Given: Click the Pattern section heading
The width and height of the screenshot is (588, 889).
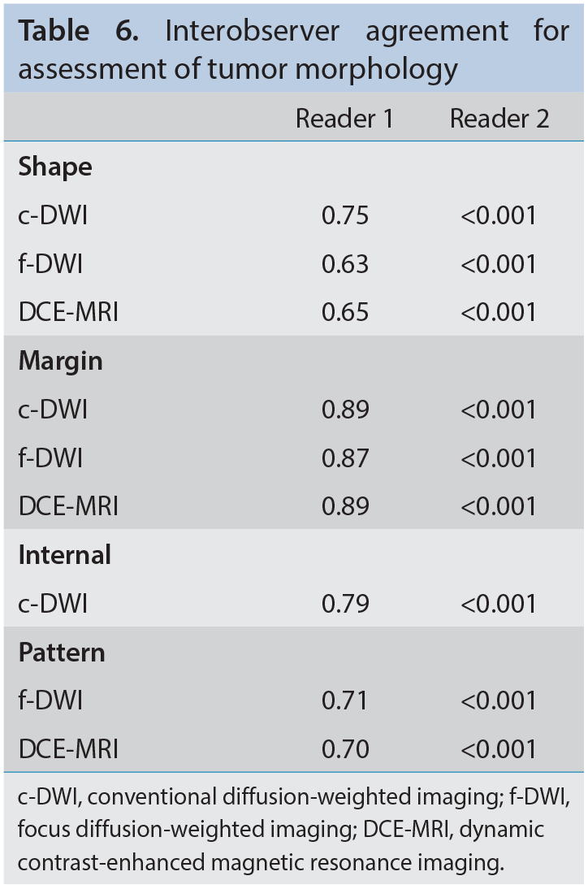Looking at the screenshot, I should [62, 653].
